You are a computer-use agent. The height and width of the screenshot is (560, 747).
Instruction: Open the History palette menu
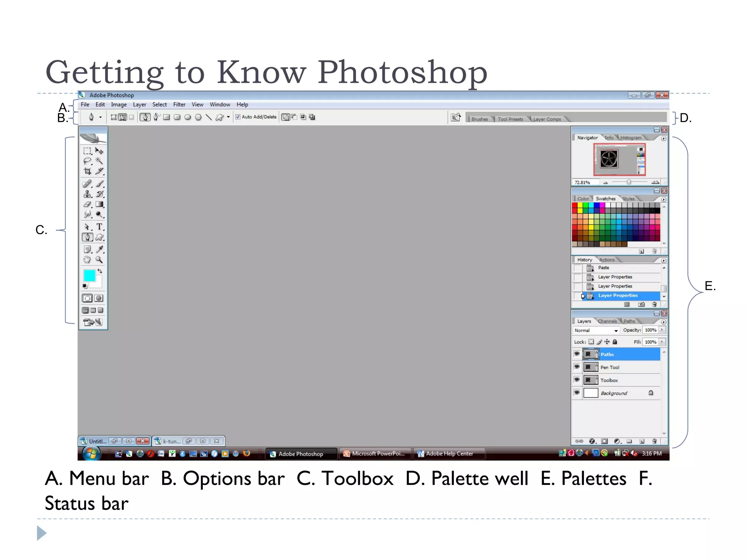(x=664, y=260)
